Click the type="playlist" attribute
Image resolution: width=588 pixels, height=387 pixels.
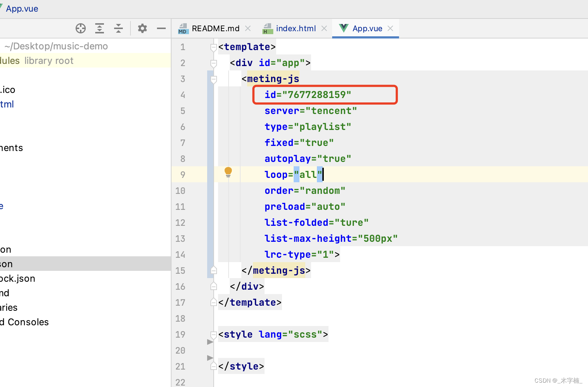click(x=308, y=127)
